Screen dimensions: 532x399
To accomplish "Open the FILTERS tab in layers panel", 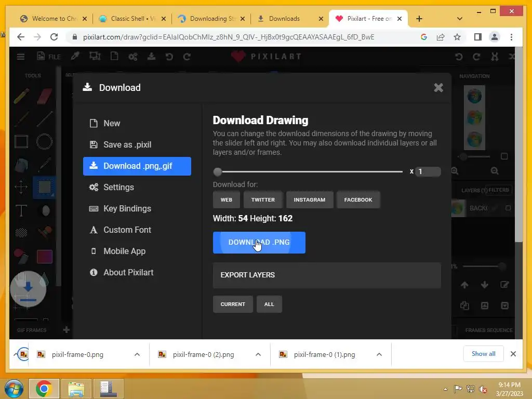I will 498,190.
